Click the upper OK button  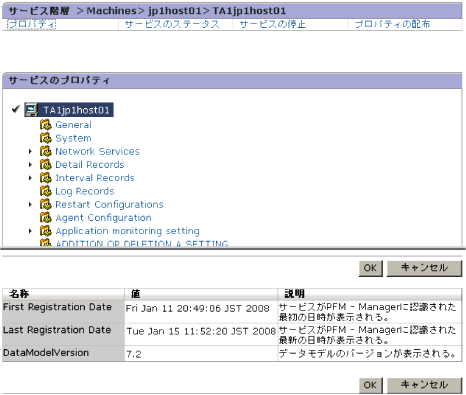pos(370,268)
